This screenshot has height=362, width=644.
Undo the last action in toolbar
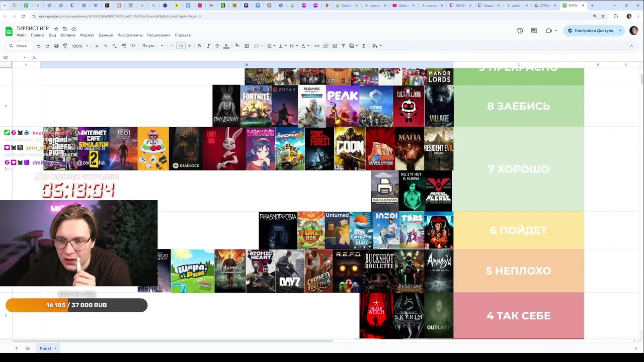click(x=39, y=46)
